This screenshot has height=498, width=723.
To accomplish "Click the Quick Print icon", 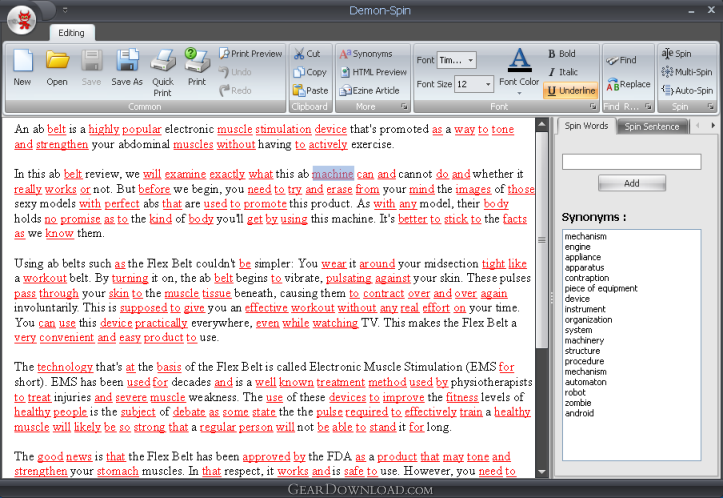I will [x=163, y=62].
